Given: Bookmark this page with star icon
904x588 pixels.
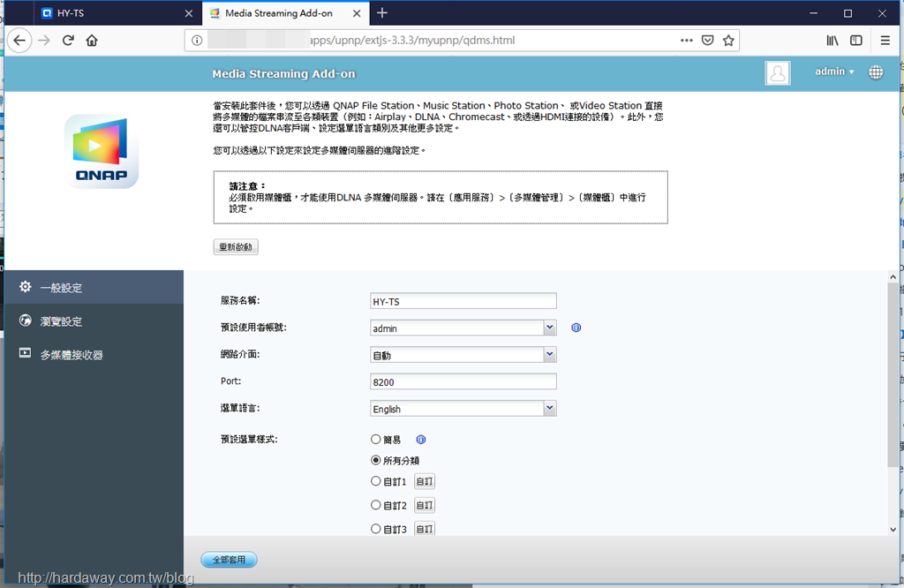Looking at the screenshot, I should pyautogui.click(x=728, y=41).
